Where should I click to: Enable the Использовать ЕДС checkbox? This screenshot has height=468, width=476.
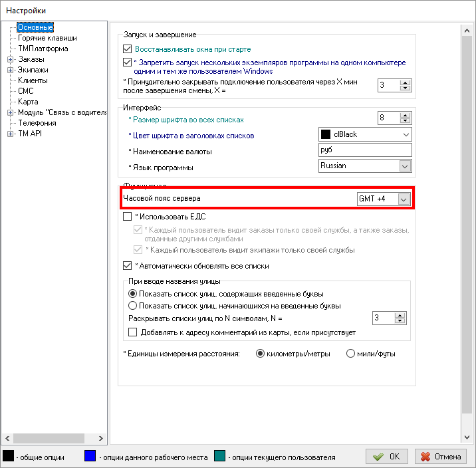click(x=128, y=217)
